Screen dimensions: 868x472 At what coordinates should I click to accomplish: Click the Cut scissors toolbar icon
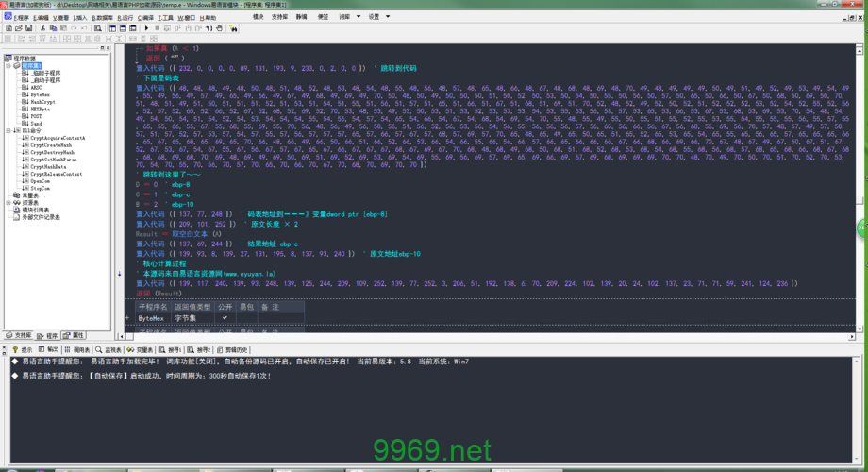click(44, 28)
